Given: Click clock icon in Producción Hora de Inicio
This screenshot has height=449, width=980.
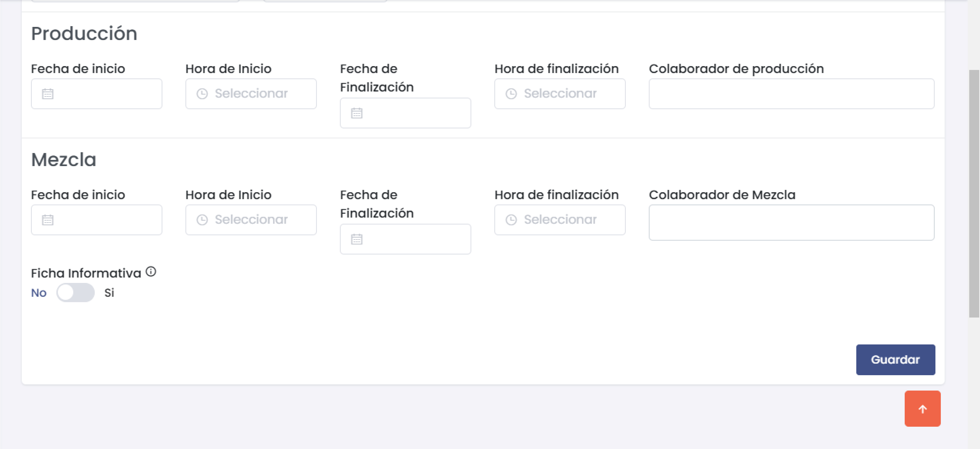Looking at the screenshot, I should click(x=202, y=94).
